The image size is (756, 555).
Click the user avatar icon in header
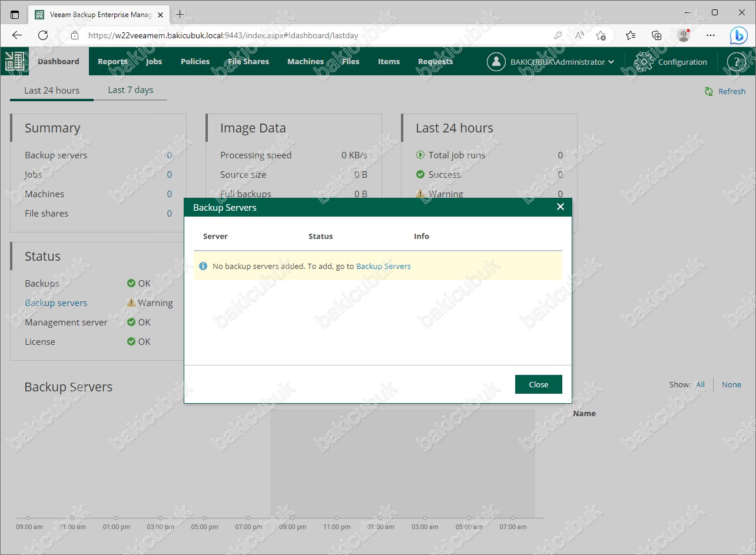click(496, 62)
